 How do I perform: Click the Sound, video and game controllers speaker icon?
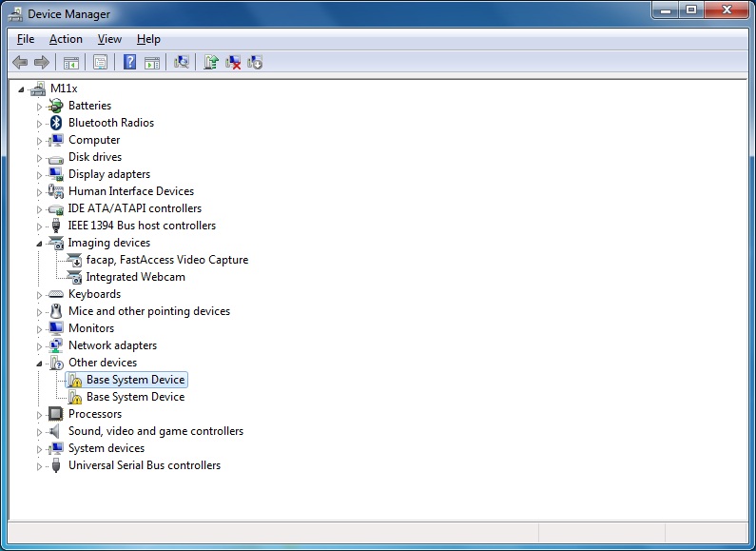(x=55, y=431)
